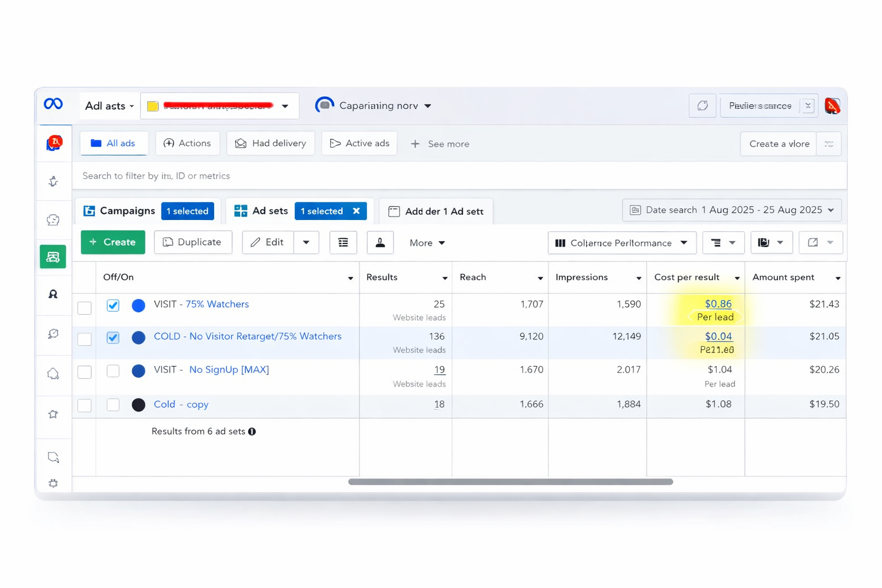
Task: Open the More dropdown in the toolbar
Action: [x=426, y=242]
